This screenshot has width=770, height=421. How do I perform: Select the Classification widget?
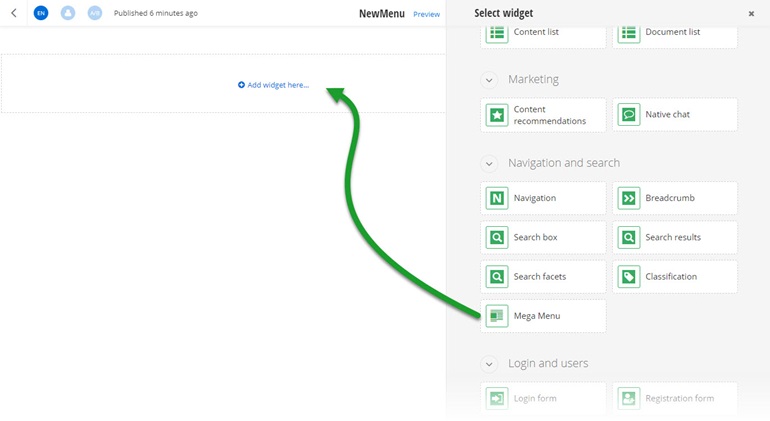point(675,276)
